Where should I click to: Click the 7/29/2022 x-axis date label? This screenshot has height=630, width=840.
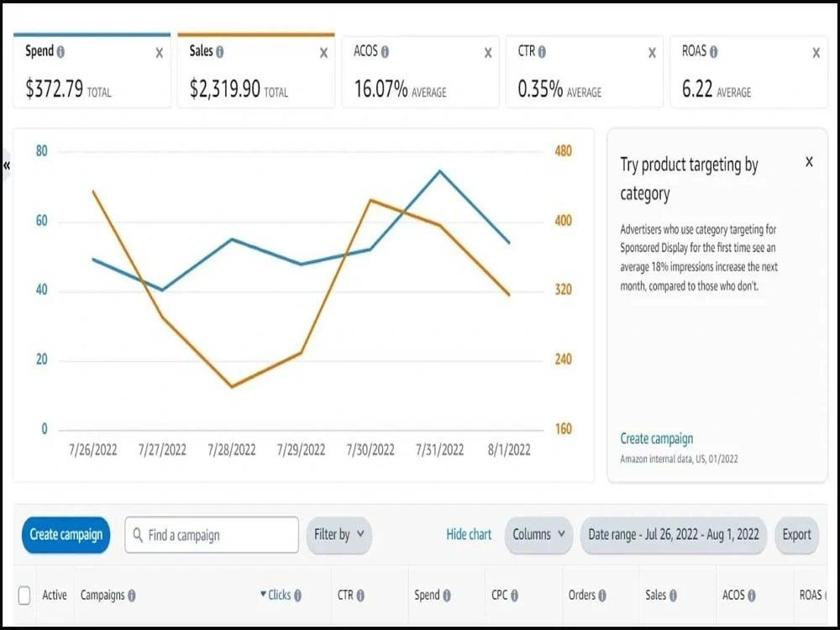pos(301,449)
